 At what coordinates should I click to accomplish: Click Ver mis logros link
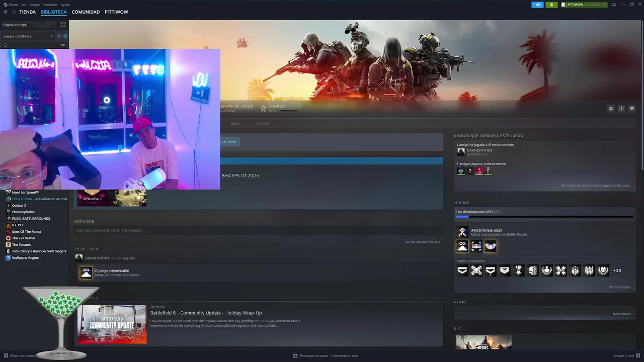point(619,287)
